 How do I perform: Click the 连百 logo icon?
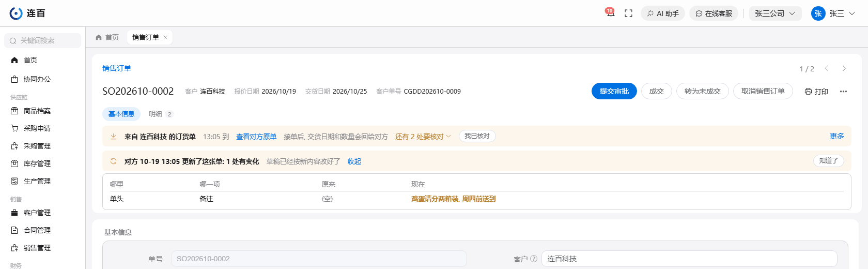pyautogui.click(x=16, y=13)
